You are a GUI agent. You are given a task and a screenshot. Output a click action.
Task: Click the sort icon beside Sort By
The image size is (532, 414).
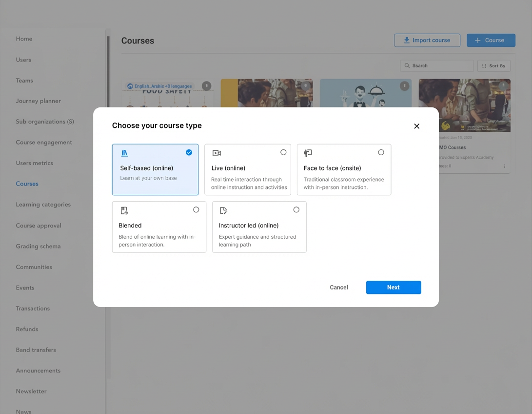(484, 66)
